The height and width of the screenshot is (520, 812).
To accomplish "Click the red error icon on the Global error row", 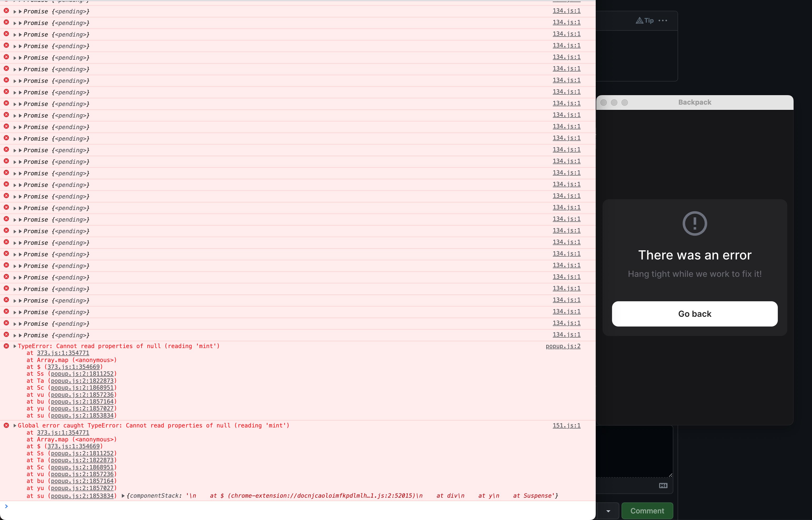I will pyautogui.click(x=6, y=425).
